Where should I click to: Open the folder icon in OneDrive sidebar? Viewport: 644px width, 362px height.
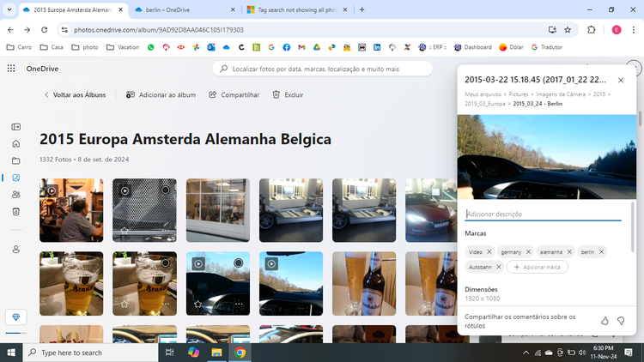16,160
